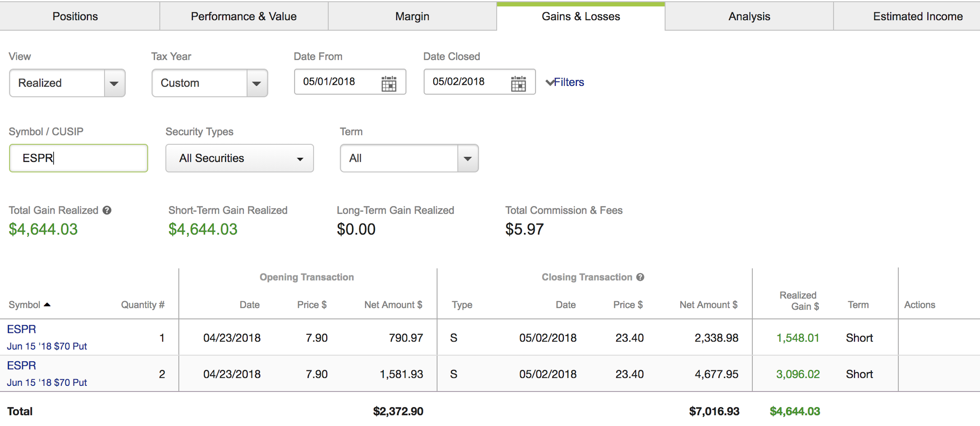Screen dimensions: 980x426
Task: Click help icon beside Closing Transaction
Action: (x=640, y=277)
